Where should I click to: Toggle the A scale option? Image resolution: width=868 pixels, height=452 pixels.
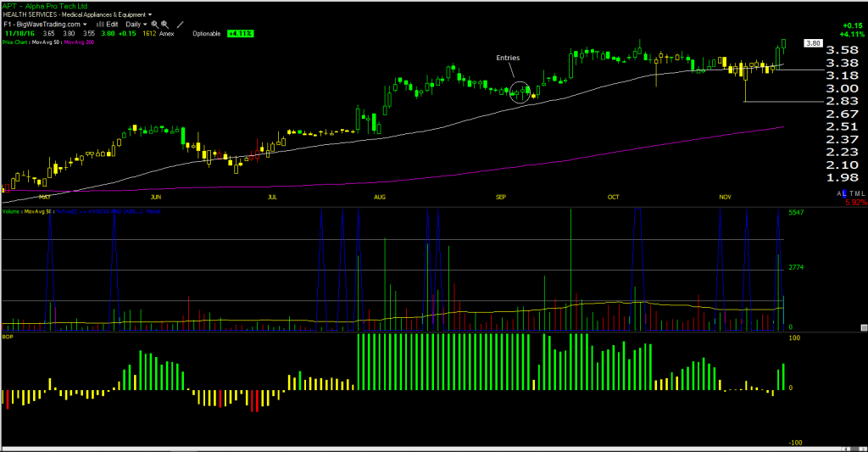(839, 193)
